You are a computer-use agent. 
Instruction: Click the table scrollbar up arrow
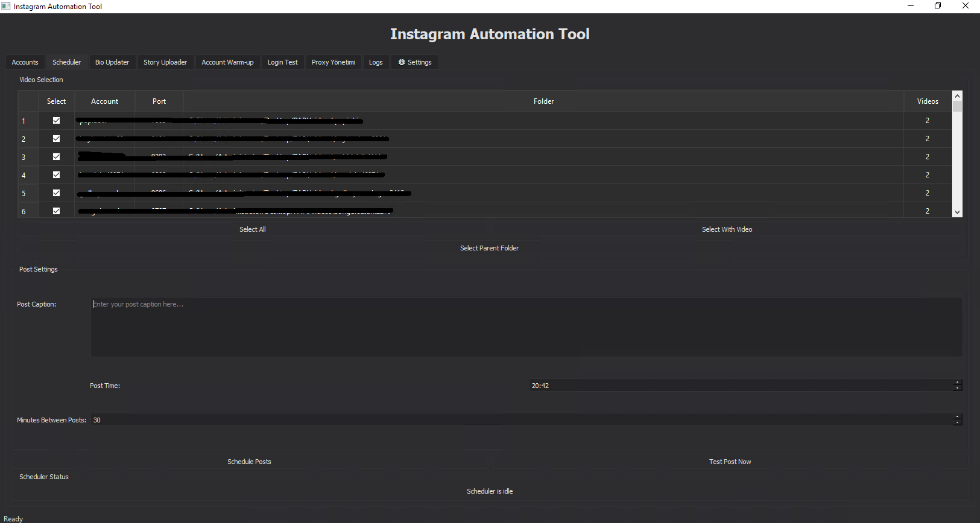coord(957,95)
